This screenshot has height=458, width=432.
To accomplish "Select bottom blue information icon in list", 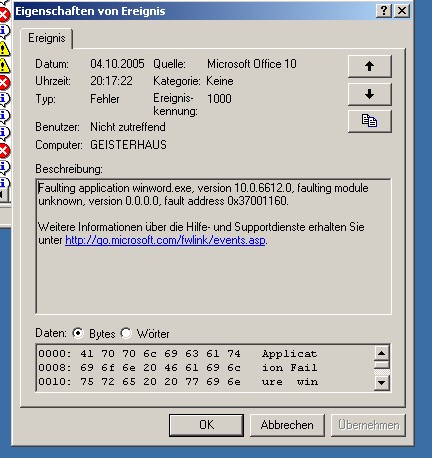I will (4, 183).
